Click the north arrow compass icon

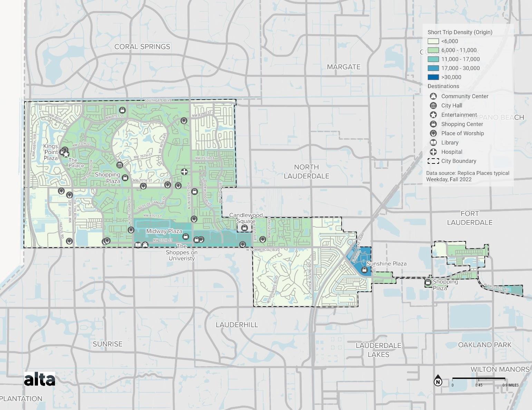(x=438, y=380)
